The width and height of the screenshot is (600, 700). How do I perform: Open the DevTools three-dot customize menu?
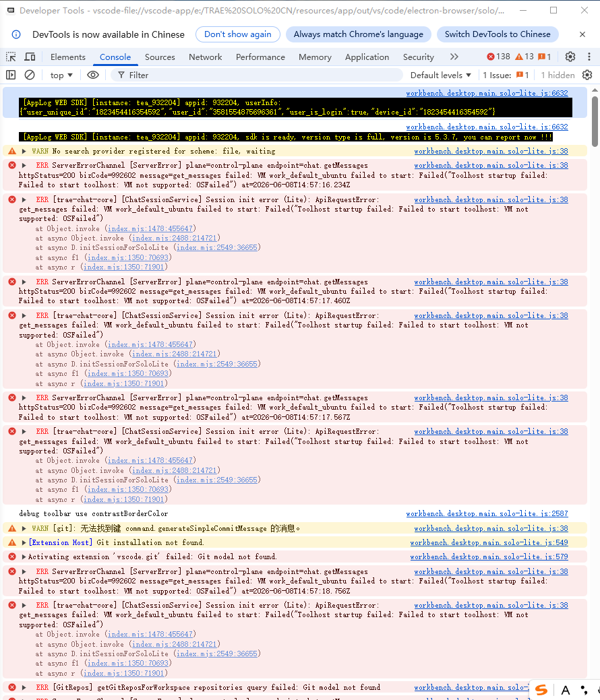coord(589,57)
